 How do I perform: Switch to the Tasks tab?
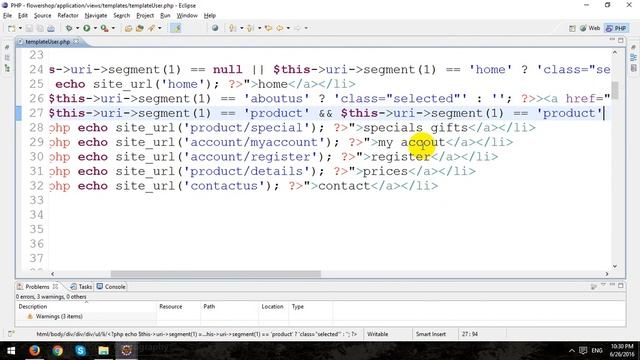pyautogui.click(x=82, y=287)
